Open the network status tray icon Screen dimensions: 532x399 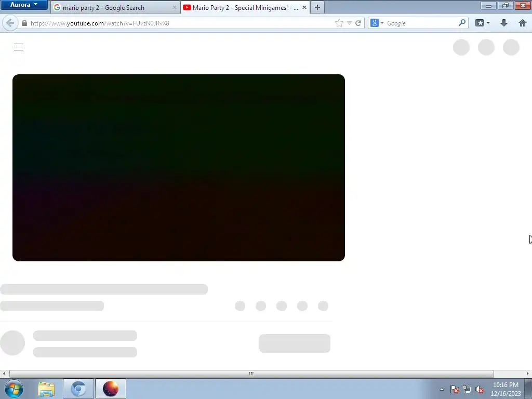(467, 390)
